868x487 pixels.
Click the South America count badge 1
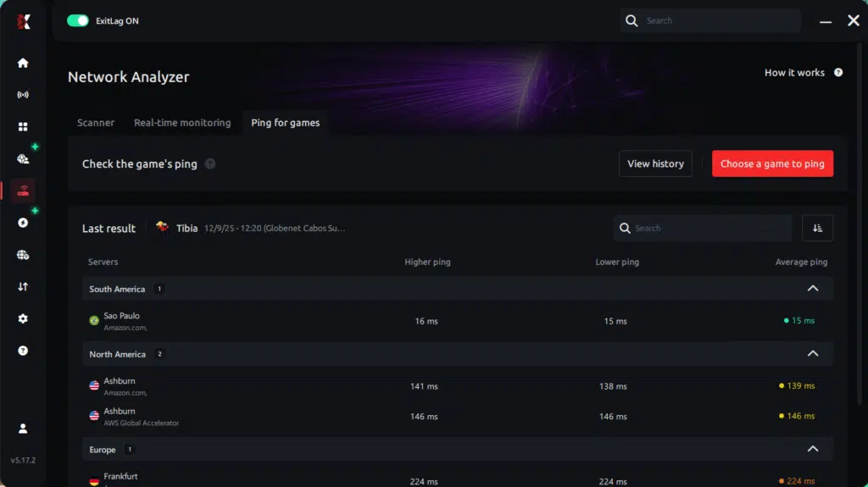point(159,289)
